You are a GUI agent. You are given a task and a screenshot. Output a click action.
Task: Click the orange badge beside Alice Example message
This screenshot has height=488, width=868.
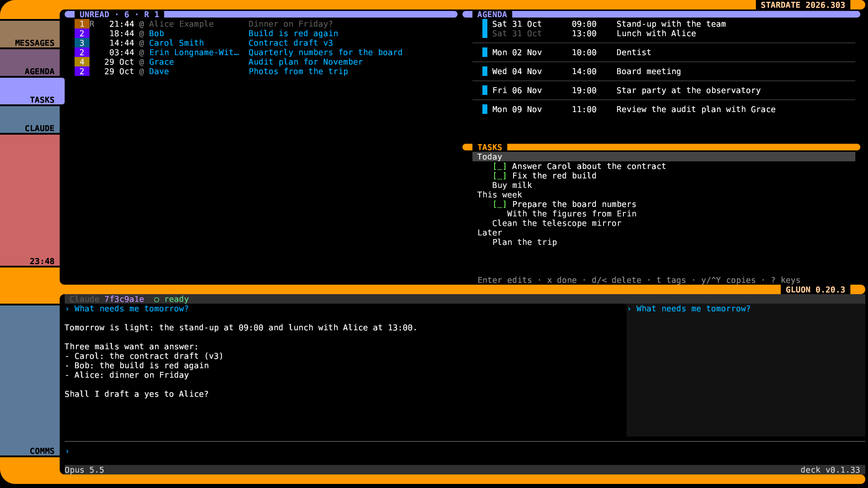click(x=82, y=24)
